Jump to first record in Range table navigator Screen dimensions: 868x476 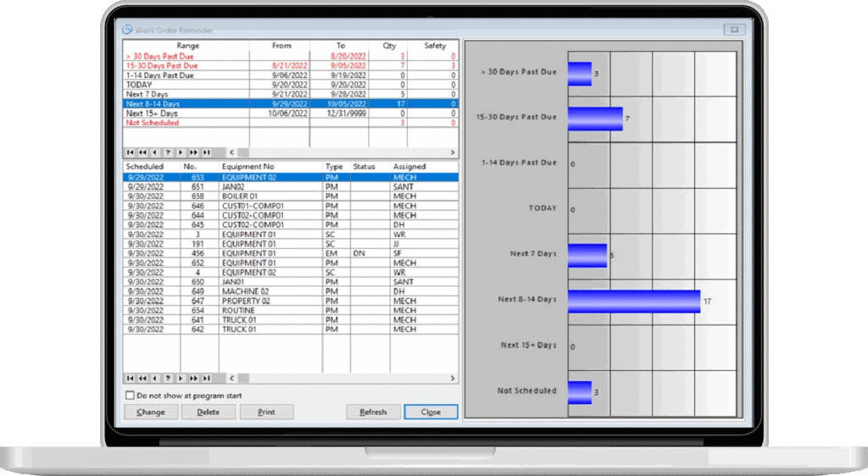pos(130,152)
